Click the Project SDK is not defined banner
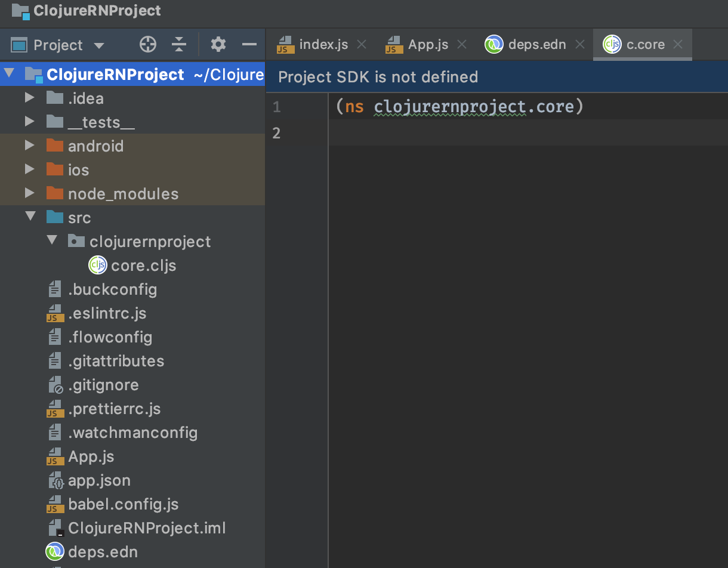The height and width of the screenshot is (568, 728). [496, 77]
